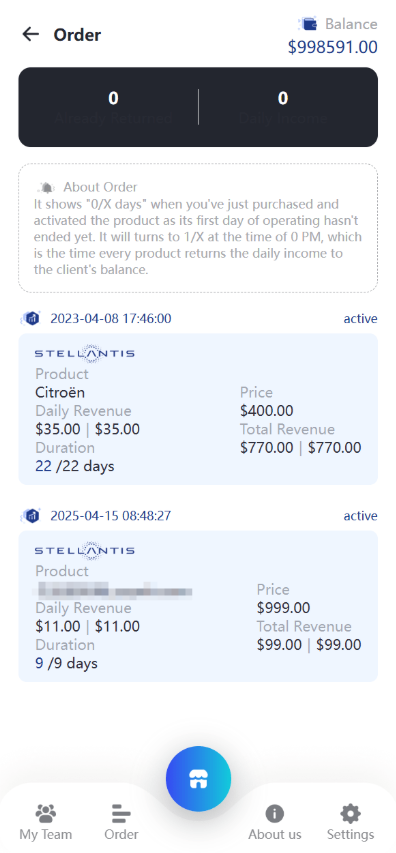
Task: Click active status of 2025-04-15 order
Action: coord(360,516)
